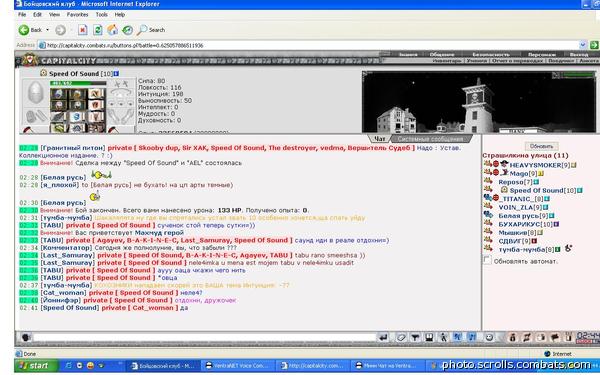Image resolution: width=600 pixels, height=375 pixels.
Task: Click the green HP bar above equipment
Action: pyautogui.click(x=78, y=83)
